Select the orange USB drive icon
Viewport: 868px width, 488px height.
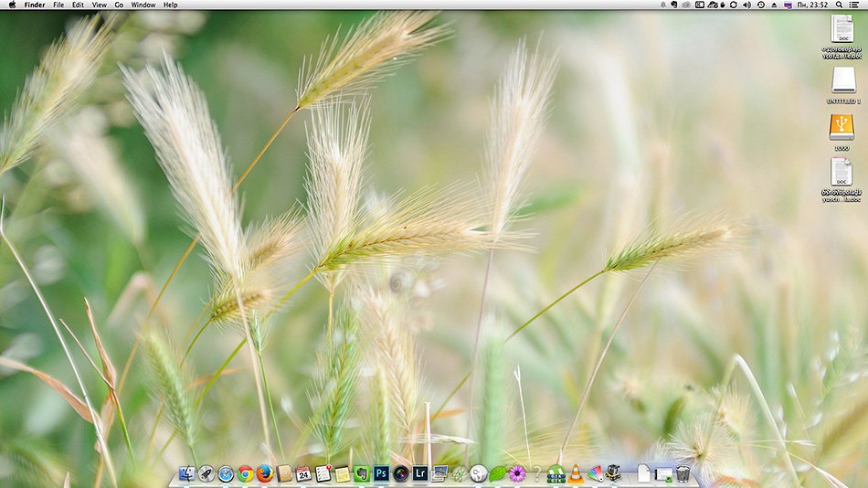coord(842,127)
